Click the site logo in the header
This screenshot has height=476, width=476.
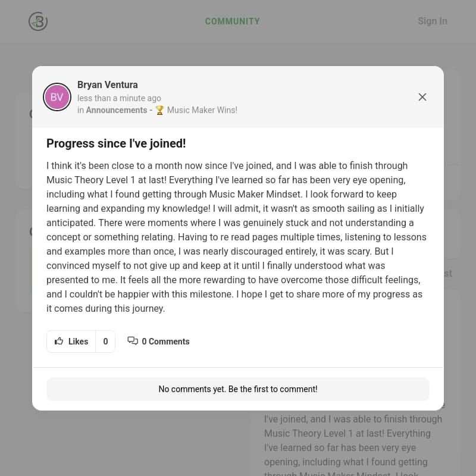point(38,21)
